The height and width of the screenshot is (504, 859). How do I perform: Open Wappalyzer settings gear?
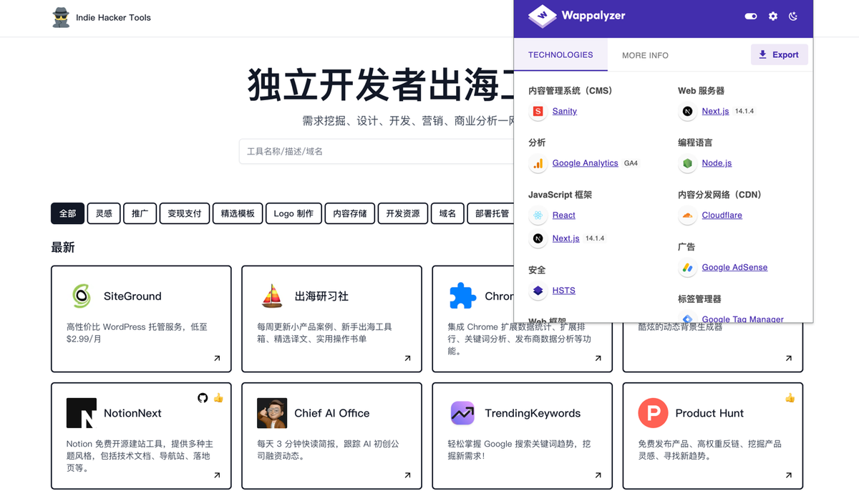(773, 16)
